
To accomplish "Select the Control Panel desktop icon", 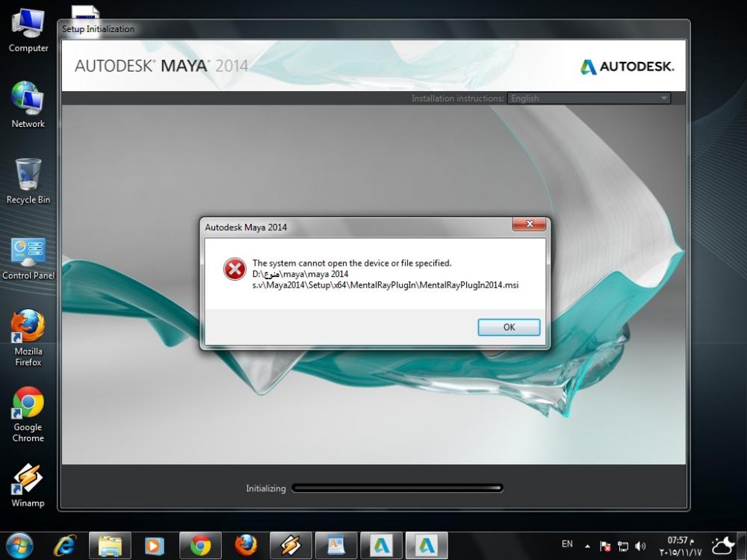I will (28, 258).
